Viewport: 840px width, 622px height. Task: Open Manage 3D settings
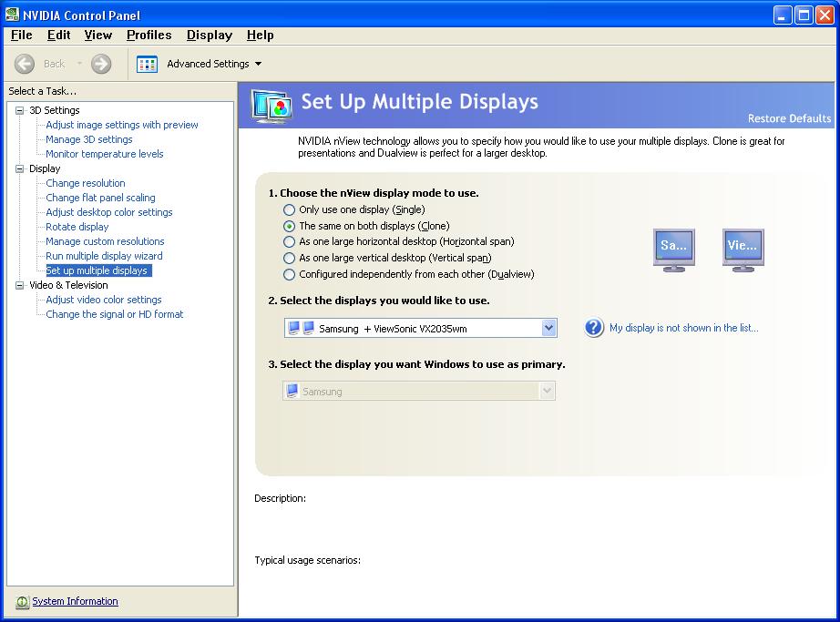(x=89, y=139)
